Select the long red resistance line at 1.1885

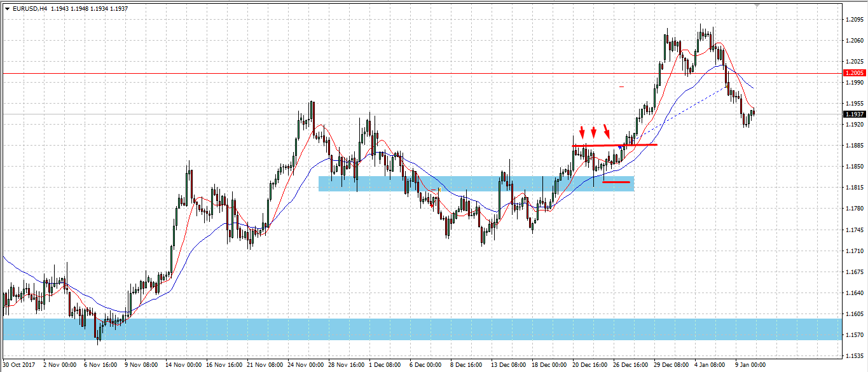point(614,146)
